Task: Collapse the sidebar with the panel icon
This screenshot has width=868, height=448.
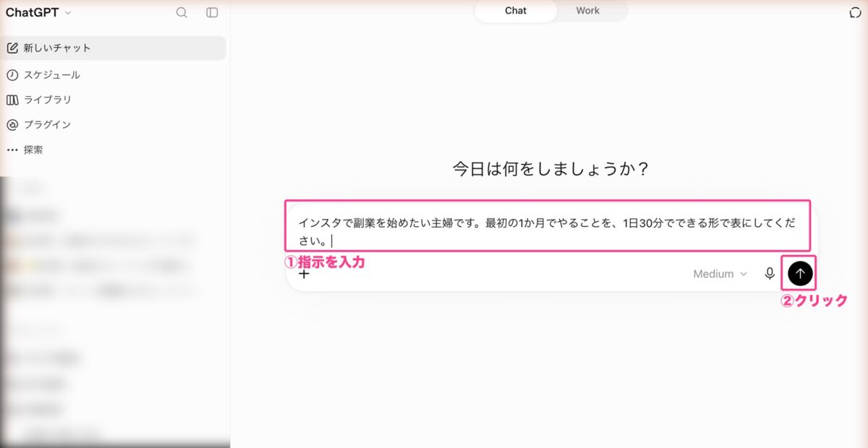Action: click(212, 12)
